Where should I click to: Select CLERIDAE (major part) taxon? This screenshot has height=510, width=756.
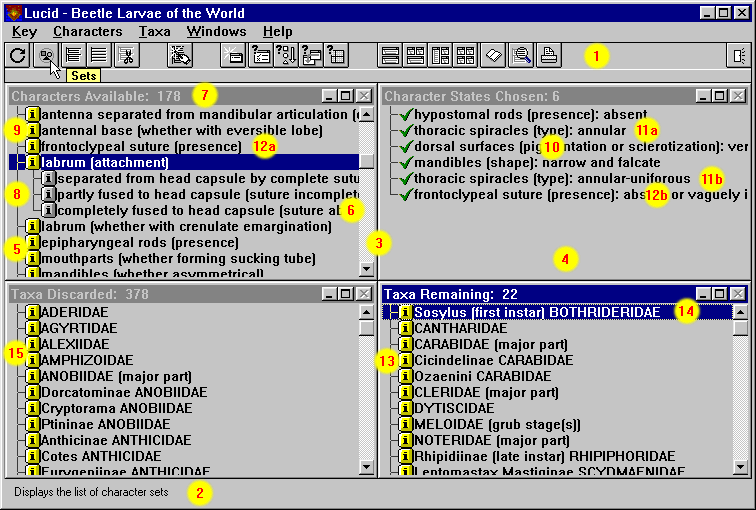pyautogui.click(x=486, y=392)
